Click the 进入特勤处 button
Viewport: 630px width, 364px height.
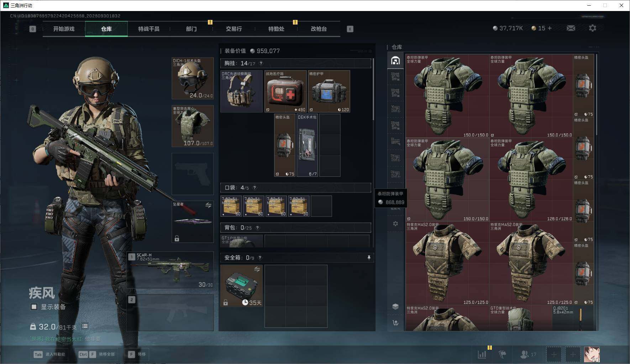pyautogui.click(x=50, y=354)
